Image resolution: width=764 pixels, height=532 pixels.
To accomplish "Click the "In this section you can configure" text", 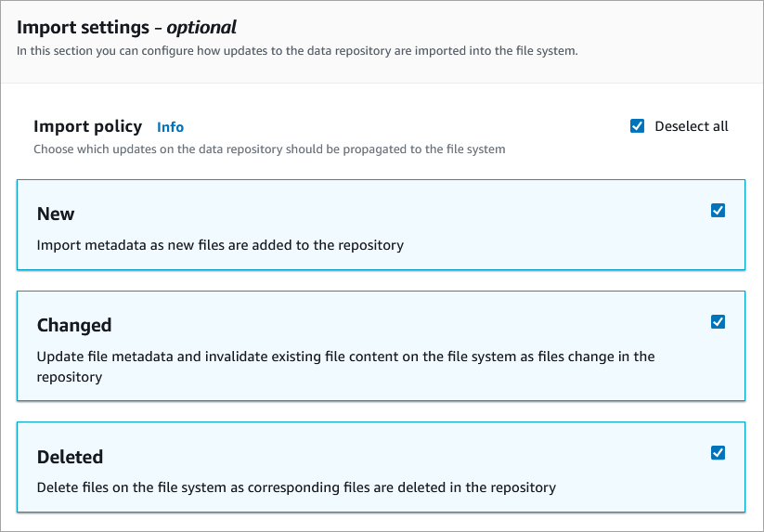I will [x=297, y=50].
